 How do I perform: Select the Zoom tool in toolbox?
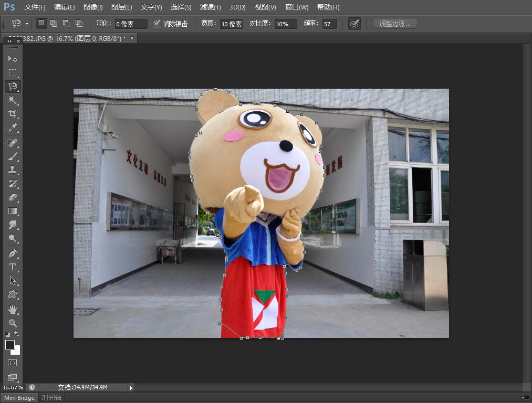13,323
